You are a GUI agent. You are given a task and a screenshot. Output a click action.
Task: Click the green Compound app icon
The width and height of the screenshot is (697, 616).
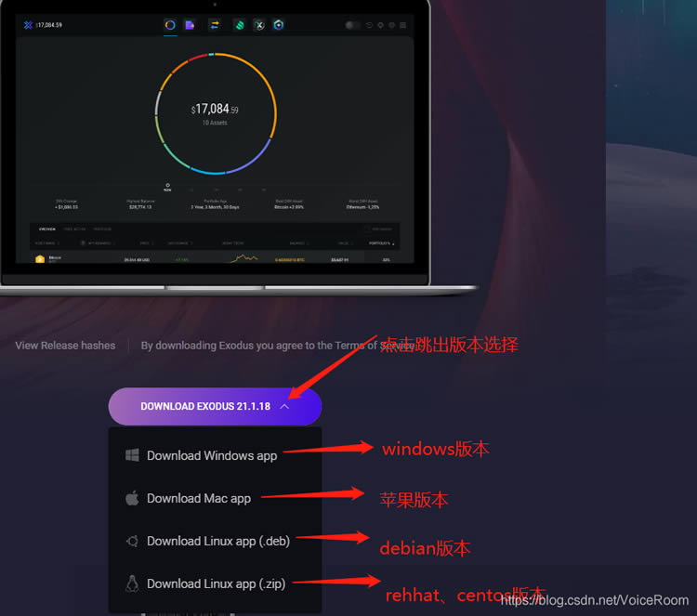(x=240, y=25)
